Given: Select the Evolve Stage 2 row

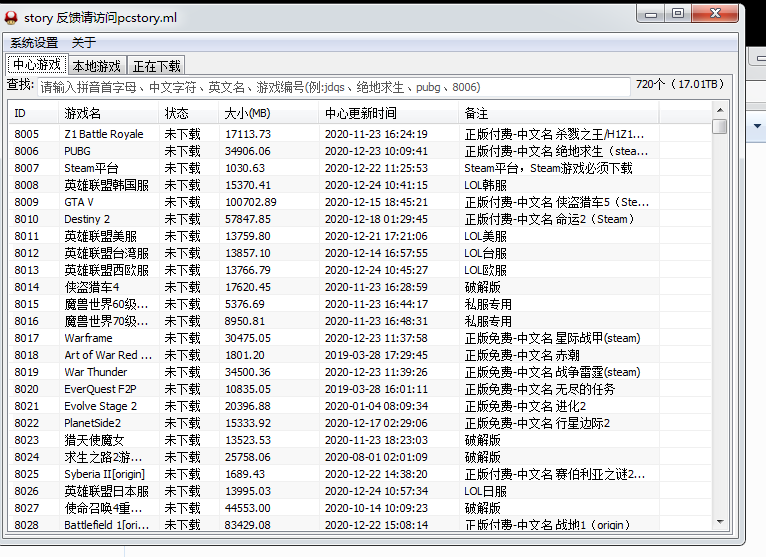Looking at the screenshot, I should pyautogui.click(x=360, y=406).
